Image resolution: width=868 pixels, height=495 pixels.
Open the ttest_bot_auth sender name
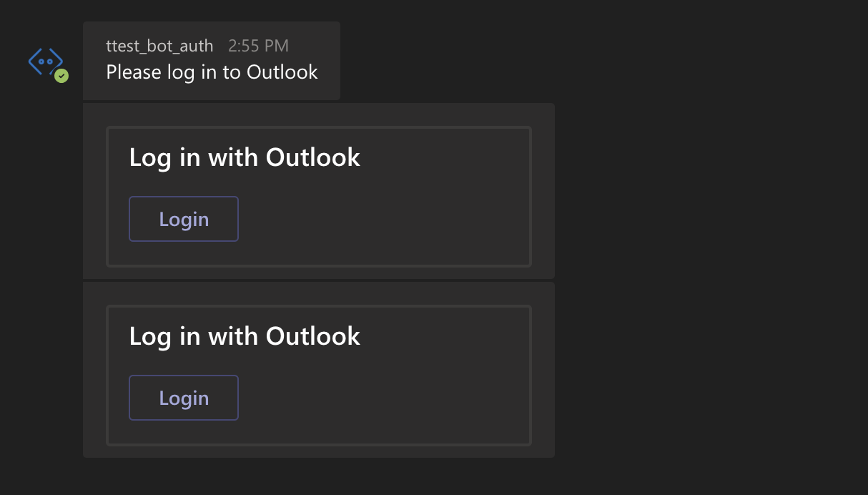point(159,46)
